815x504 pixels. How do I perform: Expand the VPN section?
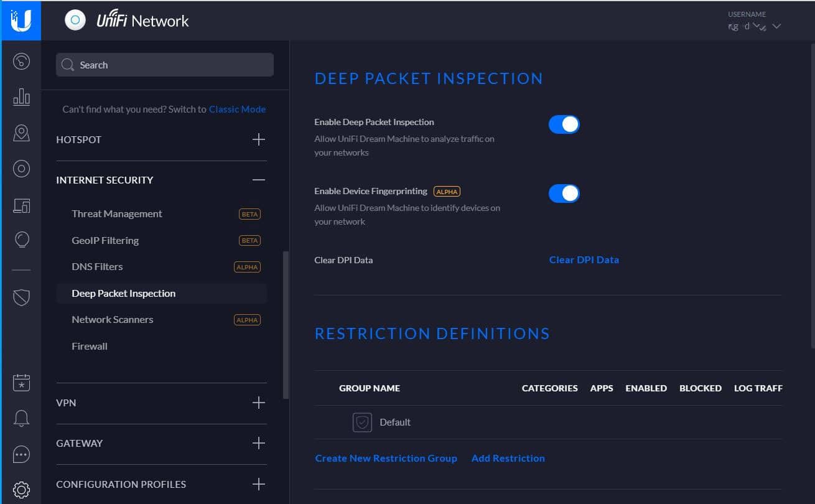[x=259, y=403]
